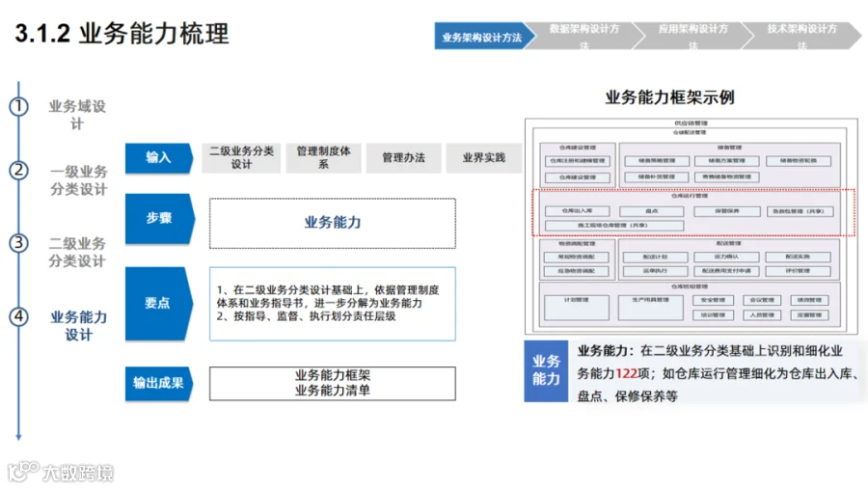Click the 储备方案管理 capability box

[x=727, y=161]
